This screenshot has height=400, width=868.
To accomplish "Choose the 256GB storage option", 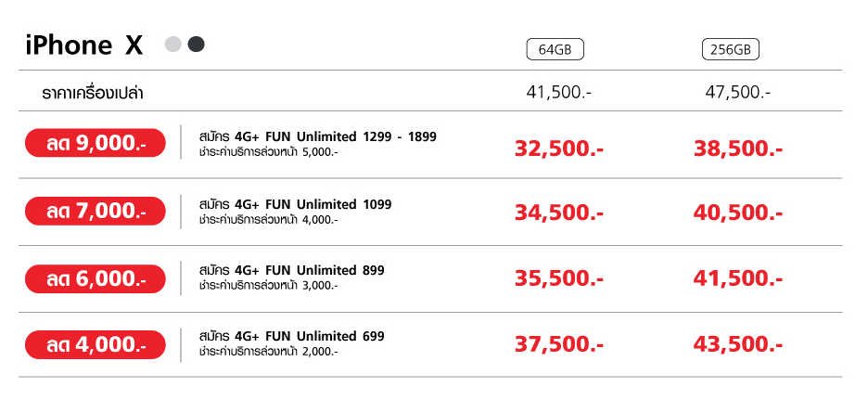I will [730, 50].
